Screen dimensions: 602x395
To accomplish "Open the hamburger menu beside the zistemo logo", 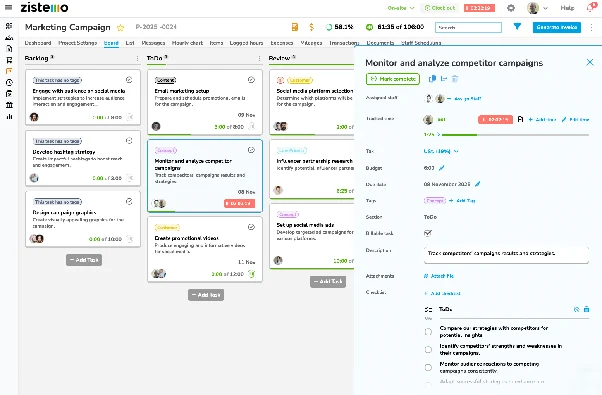I will tap(8, 7).
